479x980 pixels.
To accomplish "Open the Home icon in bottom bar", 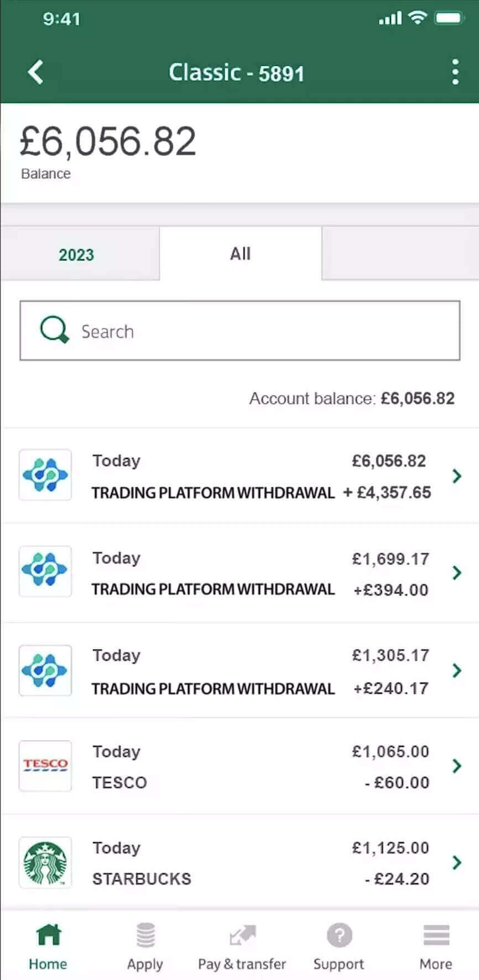I will (x=48, y=936).
